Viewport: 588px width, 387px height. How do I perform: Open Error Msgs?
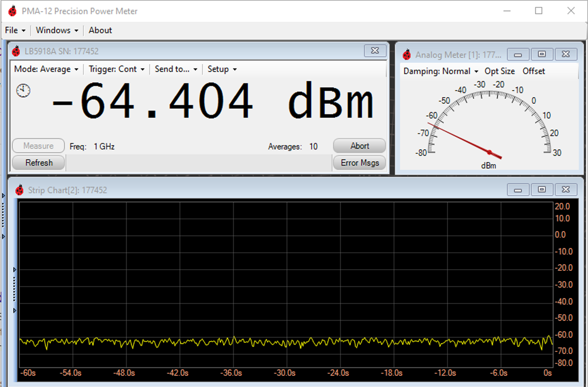(x=359, y=163)
